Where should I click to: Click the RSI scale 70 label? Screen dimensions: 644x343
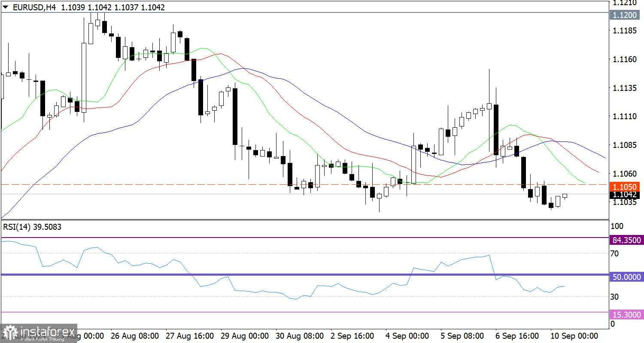tap(614, 254)
